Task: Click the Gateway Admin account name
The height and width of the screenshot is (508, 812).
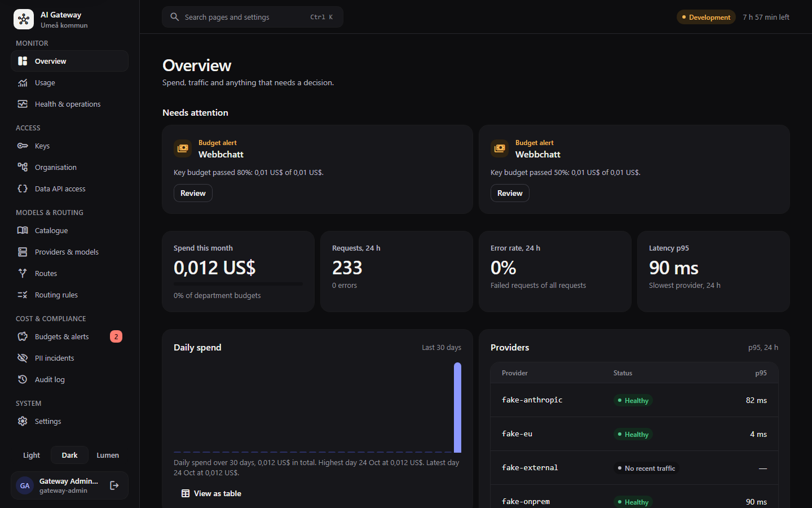Action: coord(69,481)
